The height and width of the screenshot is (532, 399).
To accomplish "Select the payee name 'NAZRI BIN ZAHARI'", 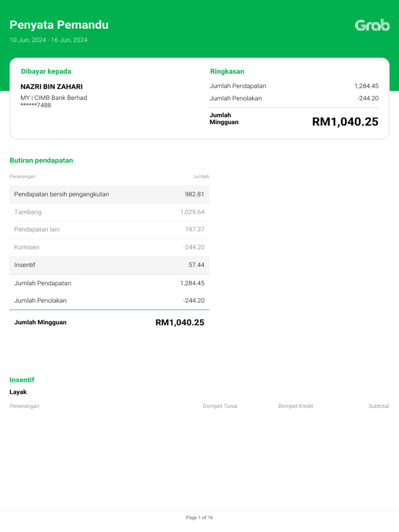I will pyautogui.click(x=51, y=87).
